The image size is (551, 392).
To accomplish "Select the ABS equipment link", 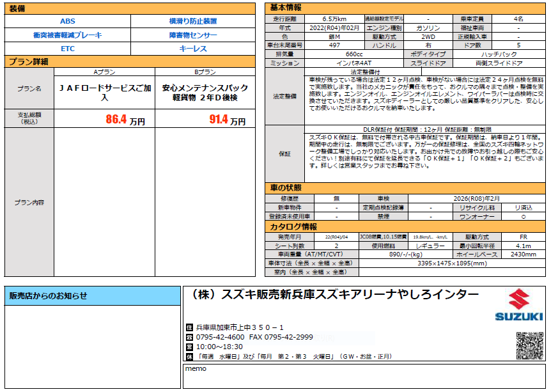I will click(68, 21).
